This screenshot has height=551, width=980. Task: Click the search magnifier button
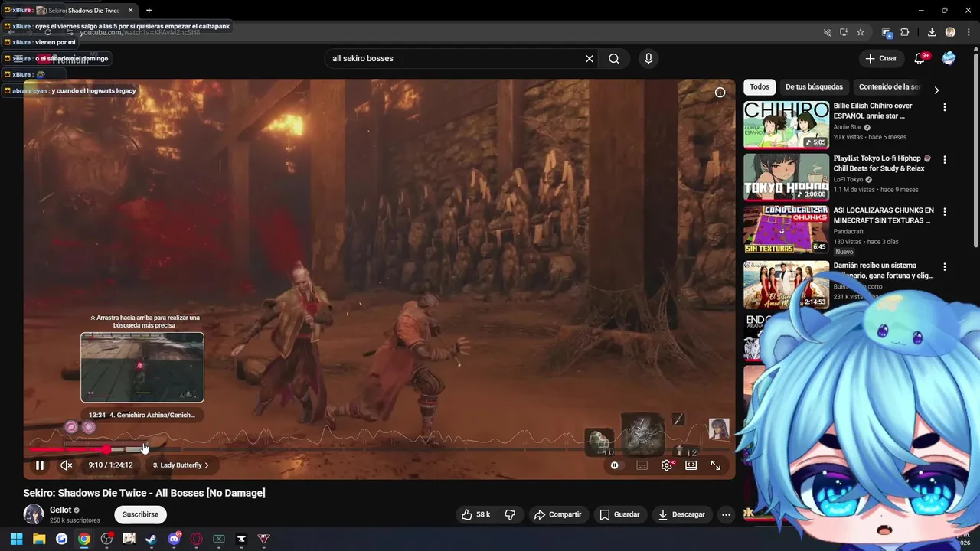[614, 58]
